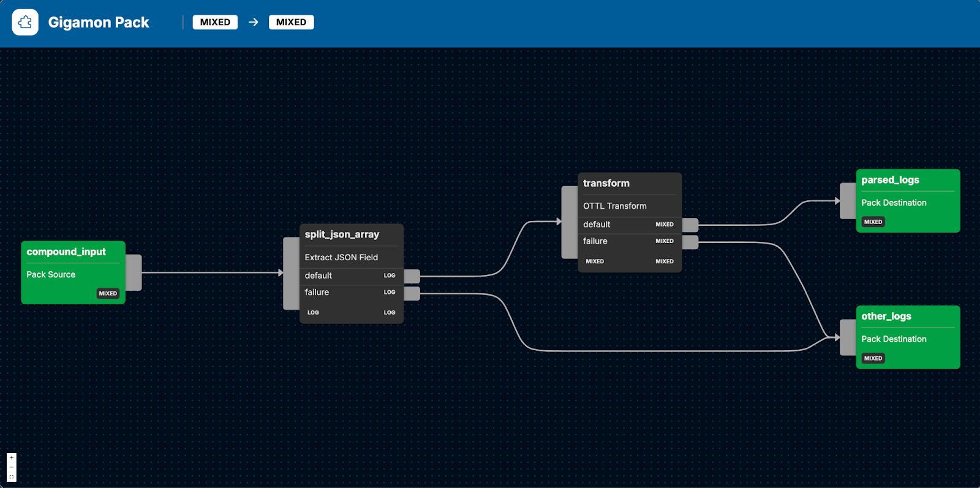Click the split_json_array default output port
The height and width of the screenshot is (488, 980).
(x=412, y=276)
